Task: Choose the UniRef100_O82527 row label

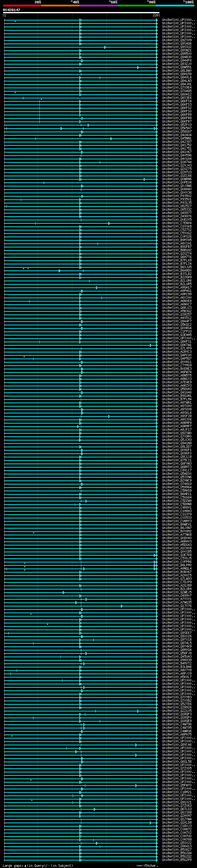Action: 177,206
